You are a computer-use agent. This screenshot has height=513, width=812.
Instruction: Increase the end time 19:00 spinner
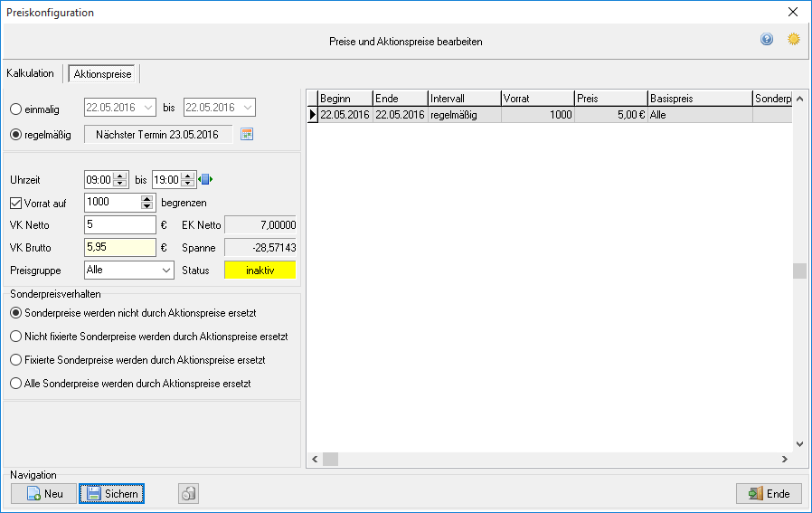click(188, 176)
